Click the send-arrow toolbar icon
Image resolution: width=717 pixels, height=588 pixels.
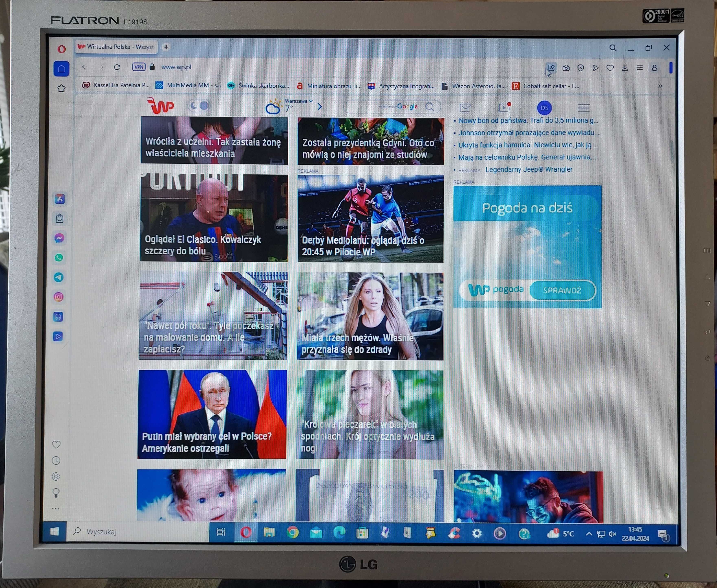point(595,68)
